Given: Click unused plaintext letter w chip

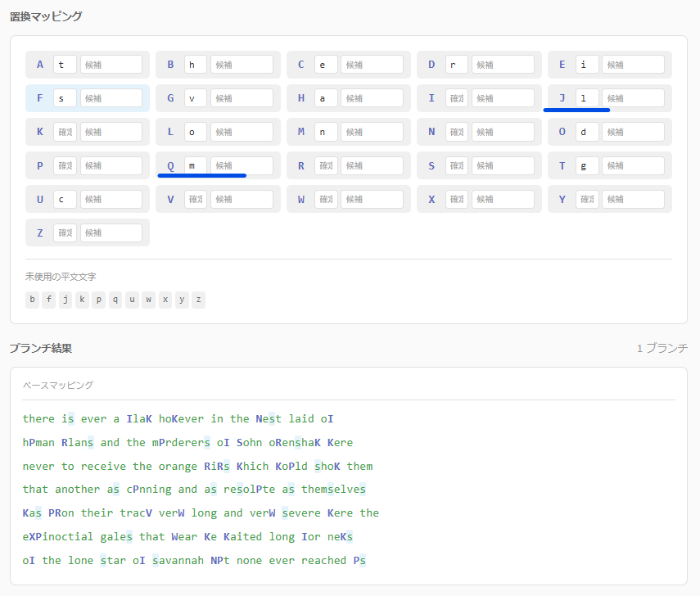Looking at the screenshot, I should point(148,300).
